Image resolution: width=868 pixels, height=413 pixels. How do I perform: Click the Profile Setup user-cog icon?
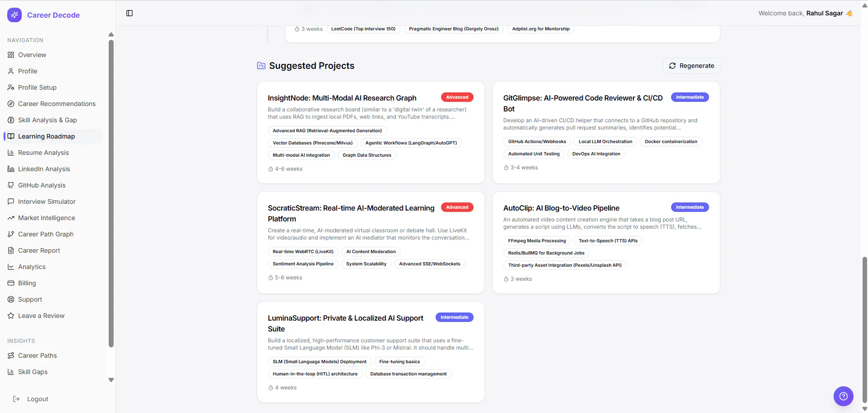coord(11,87)
